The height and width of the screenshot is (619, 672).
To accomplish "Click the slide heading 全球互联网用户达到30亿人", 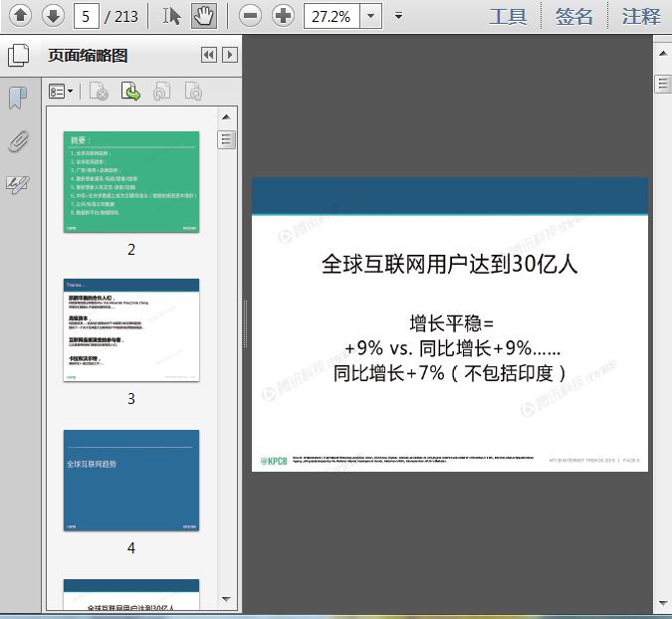I will point(450,264).
